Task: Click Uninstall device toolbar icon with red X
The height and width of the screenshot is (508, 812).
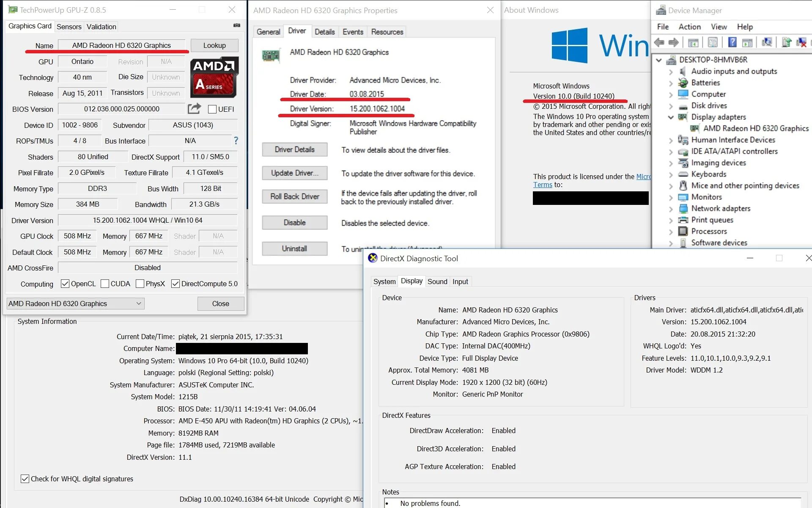Action: 801,42
